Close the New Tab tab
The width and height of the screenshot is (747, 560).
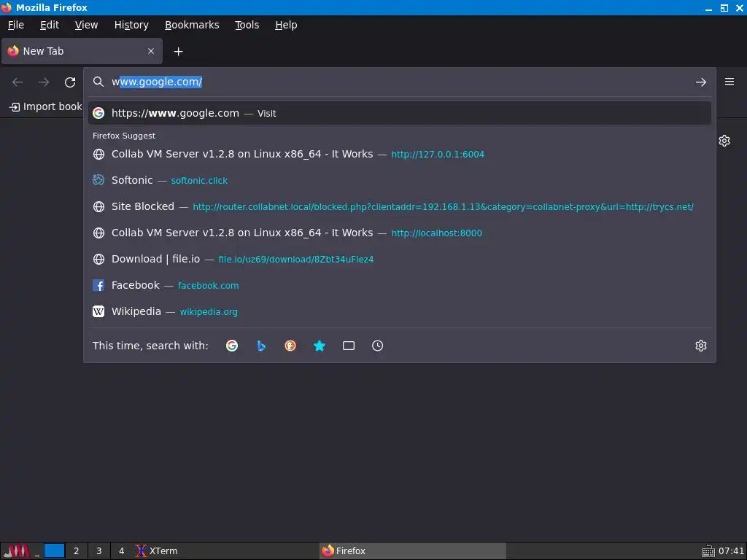click(150, 51)
